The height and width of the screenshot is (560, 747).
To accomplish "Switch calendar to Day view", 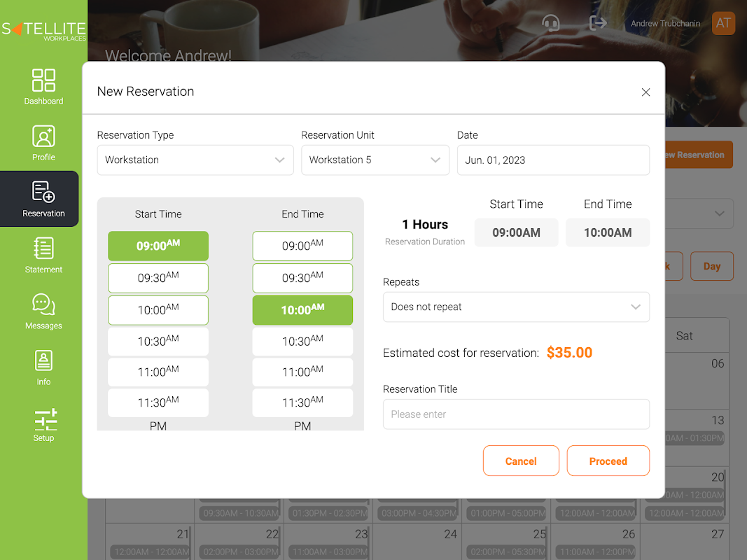I will (x=711, y=266).
